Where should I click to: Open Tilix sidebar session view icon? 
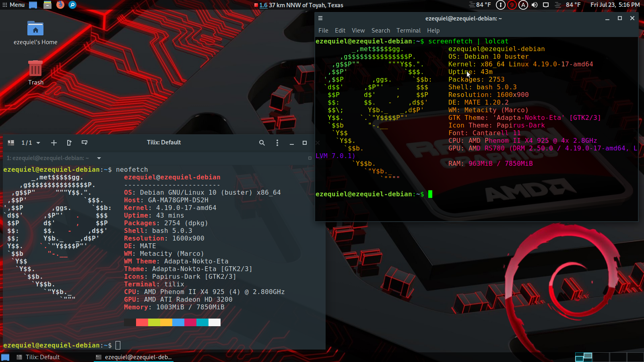pos(11,143)
